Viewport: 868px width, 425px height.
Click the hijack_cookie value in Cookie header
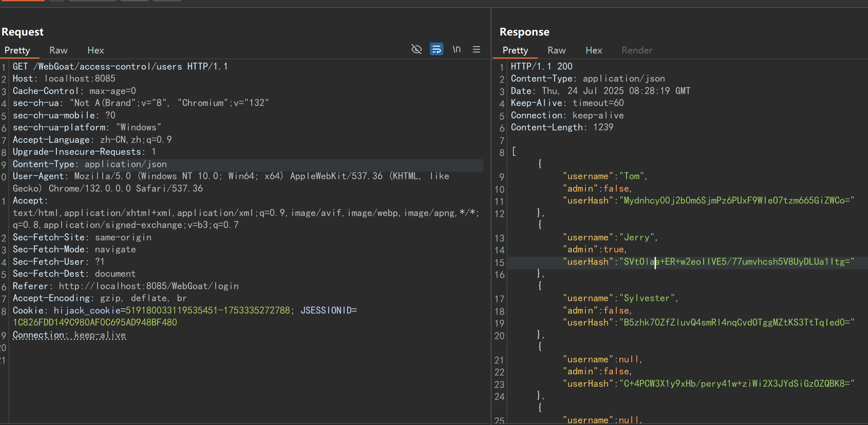pyautogui.click(x=208, y=310)
